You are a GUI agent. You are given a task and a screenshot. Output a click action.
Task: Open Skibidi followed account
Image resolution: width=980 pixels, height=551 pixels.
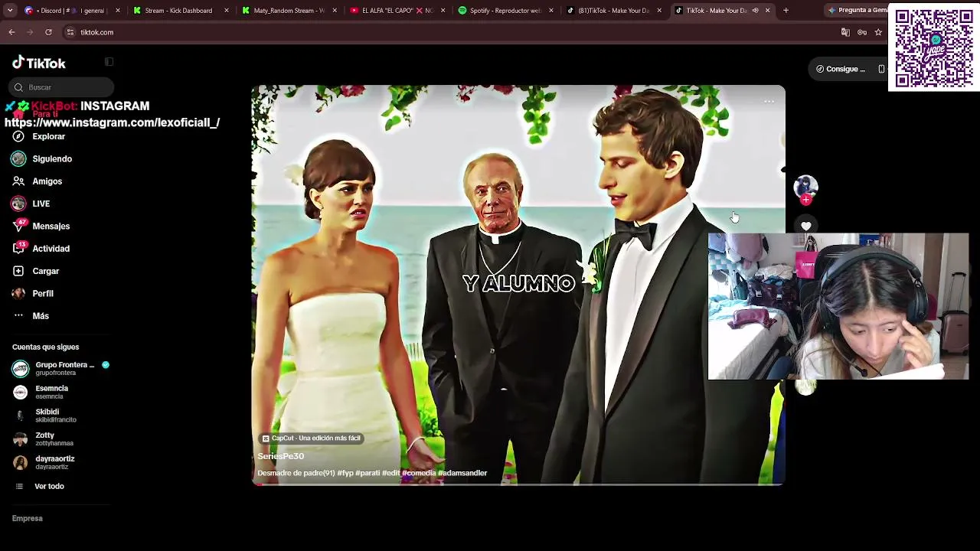coord(56,416)
